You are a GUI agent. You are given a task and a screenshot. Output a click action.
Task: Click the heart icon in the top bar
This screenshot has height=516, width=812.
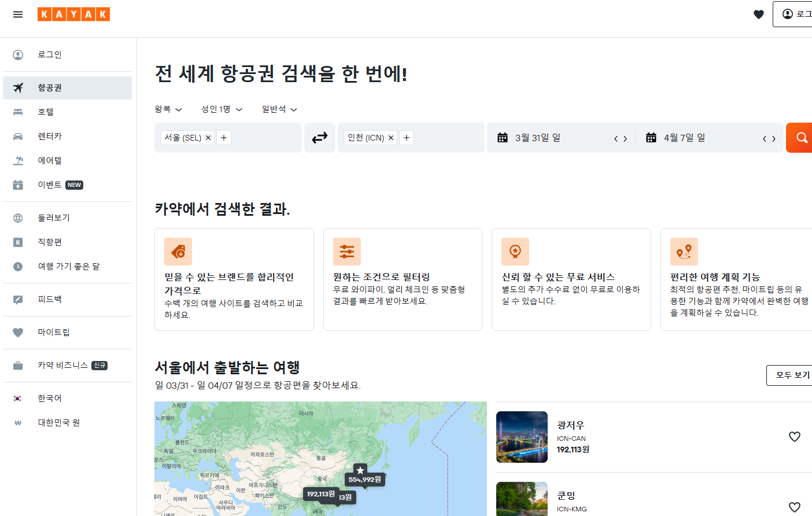[758, 14]
